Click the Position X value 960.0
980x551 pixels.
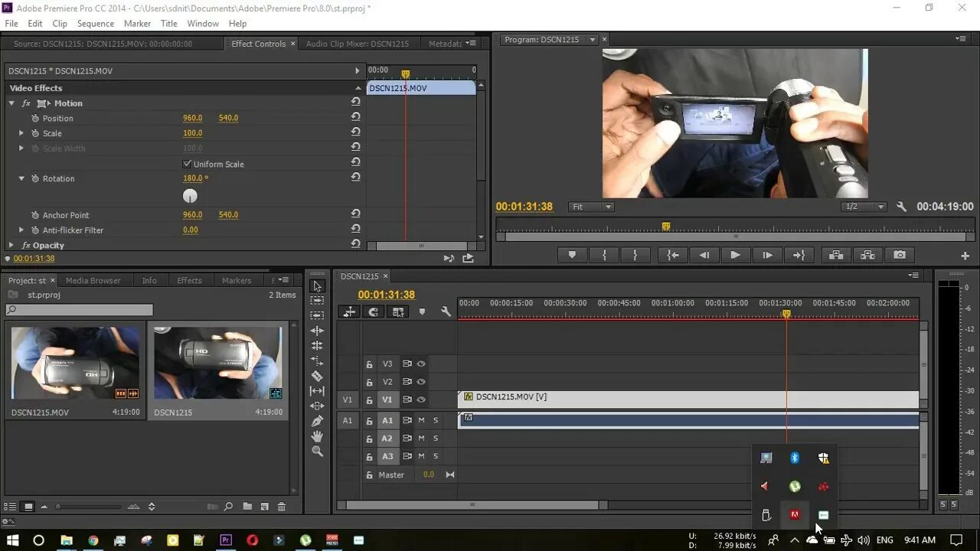pos(192,118)
